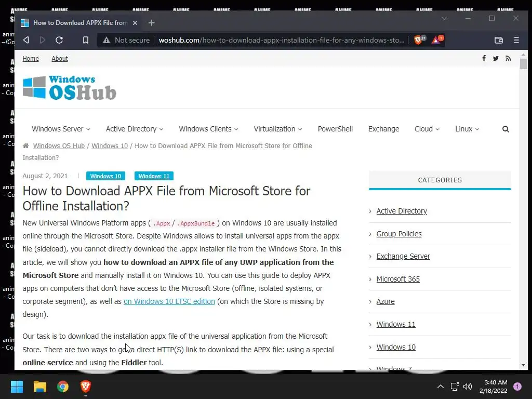Open the About page link
The image size is (532, 399).
click(x=60, y=58)
